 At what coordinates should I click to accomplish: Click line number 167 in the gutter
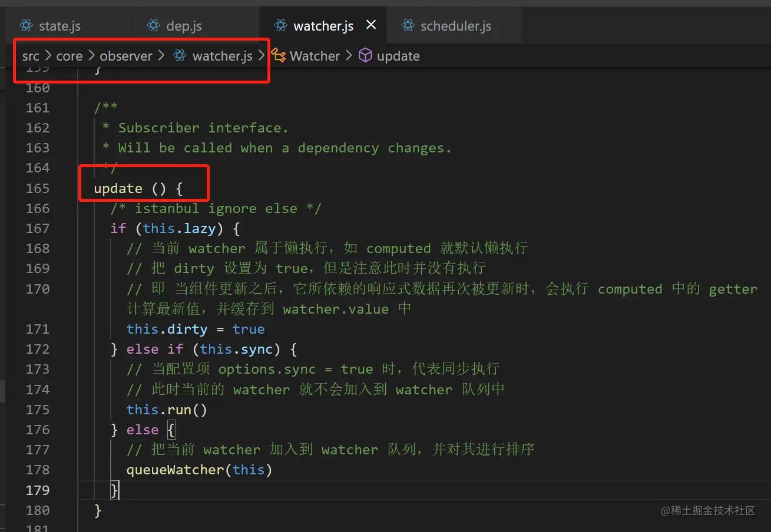coord(38,228)
